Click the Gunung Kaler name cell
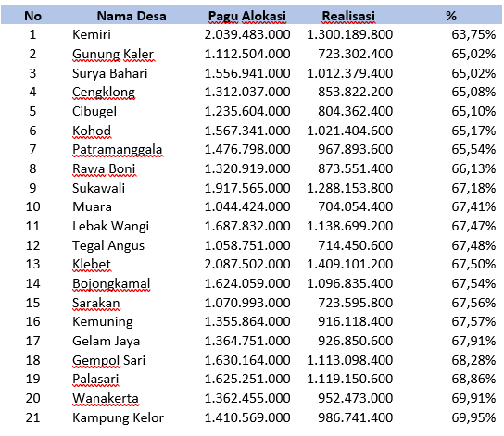504x436 pixels. (x=113, y=55)
